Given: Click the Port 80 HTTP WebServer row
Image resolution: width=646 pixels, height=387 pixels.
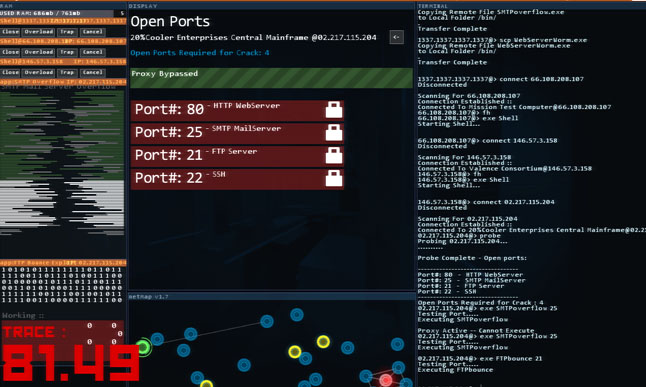Looking at the screenshot, I should (237, 110).
